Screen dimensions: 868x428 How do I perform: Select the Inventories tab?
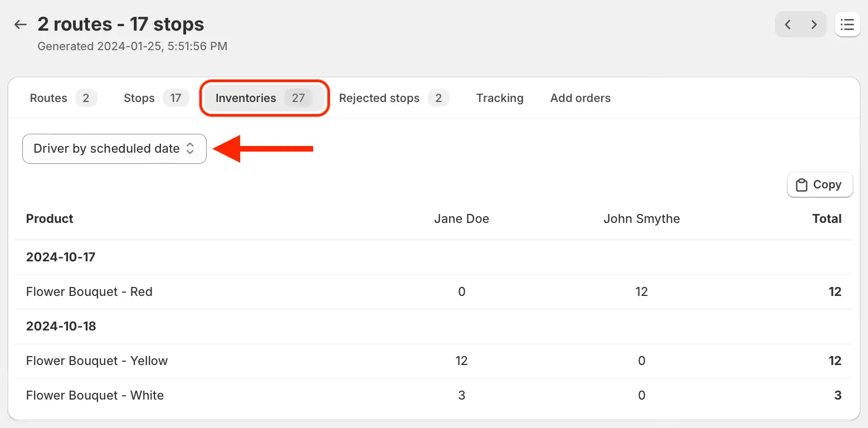coord(264,98)
